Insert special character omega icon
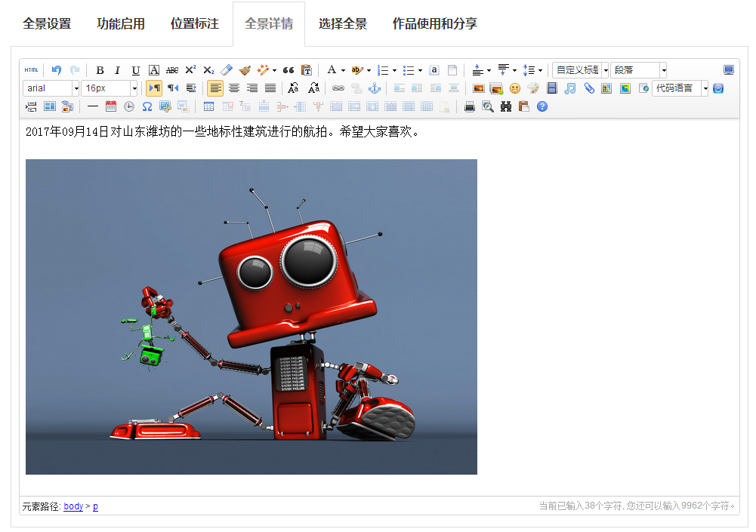The image size is (756, 532). coord(147,106)
